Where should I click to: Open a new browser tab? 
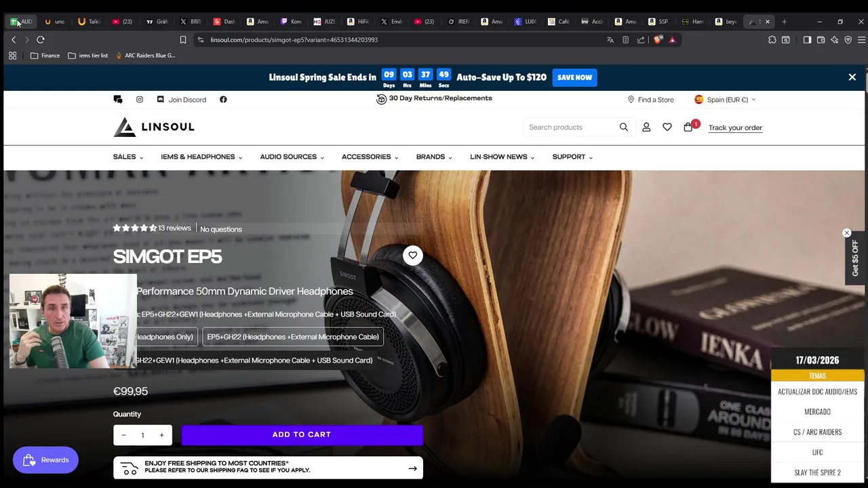coord(784,22)
